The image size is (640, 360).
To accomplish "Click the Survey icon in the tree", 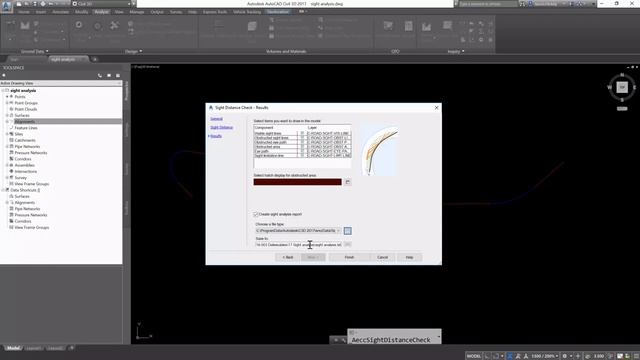I will (11, 178).
